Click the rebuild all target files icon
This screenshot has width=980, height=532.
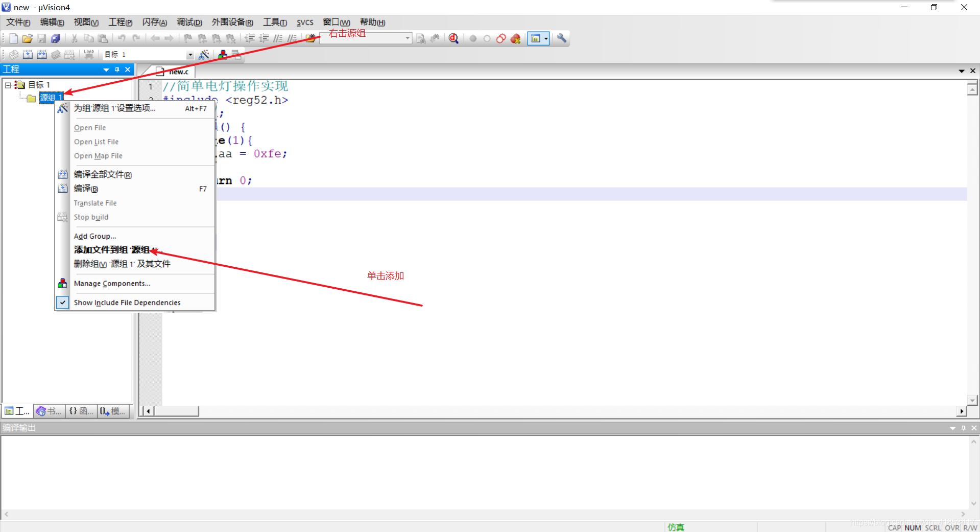coord(42,55)
